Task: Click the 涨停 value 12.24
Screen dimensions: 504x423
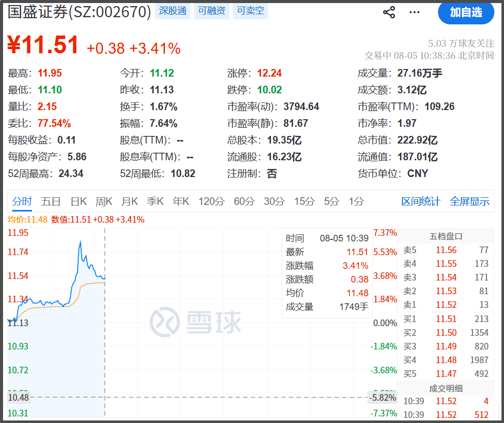Action: click(270, 73)
